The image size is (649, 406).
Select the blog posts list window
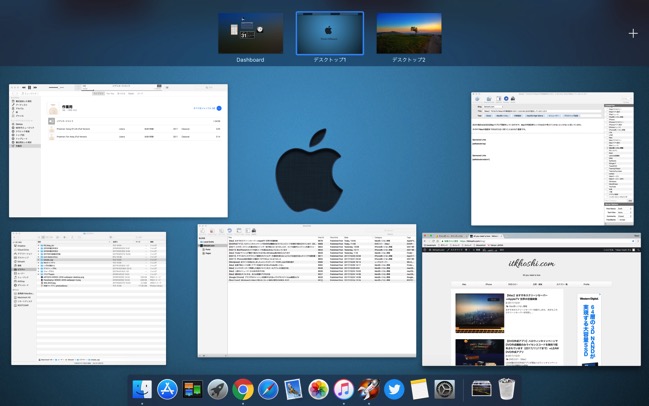tap(307, 291)
